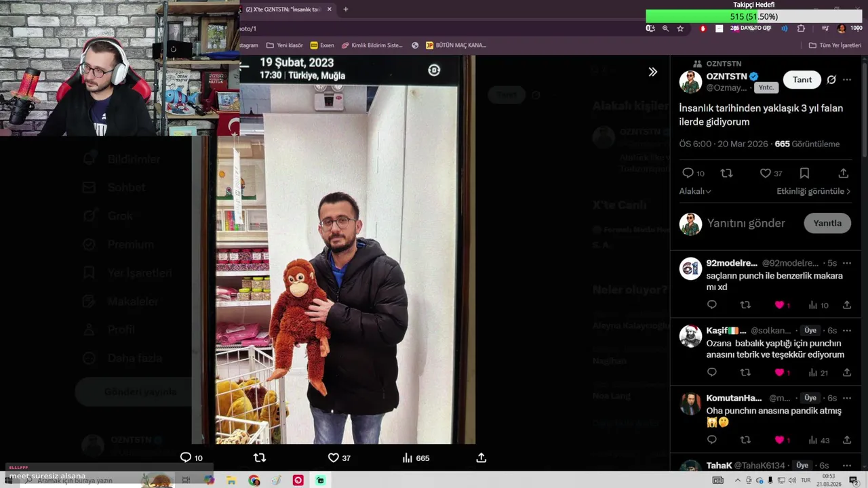Open more menu on 92modelre comment
This screenshot has height=488, width=868.
click(846, 263)
